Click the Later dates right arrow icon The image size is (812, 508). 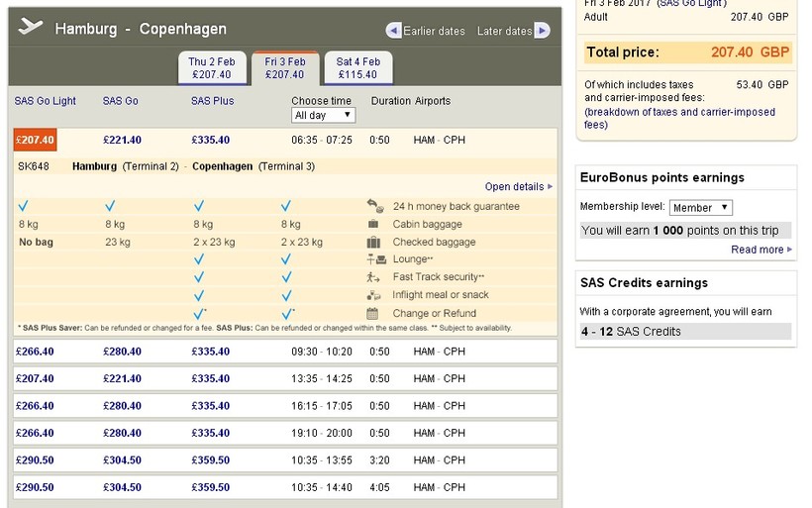click(x=542, y=31)
